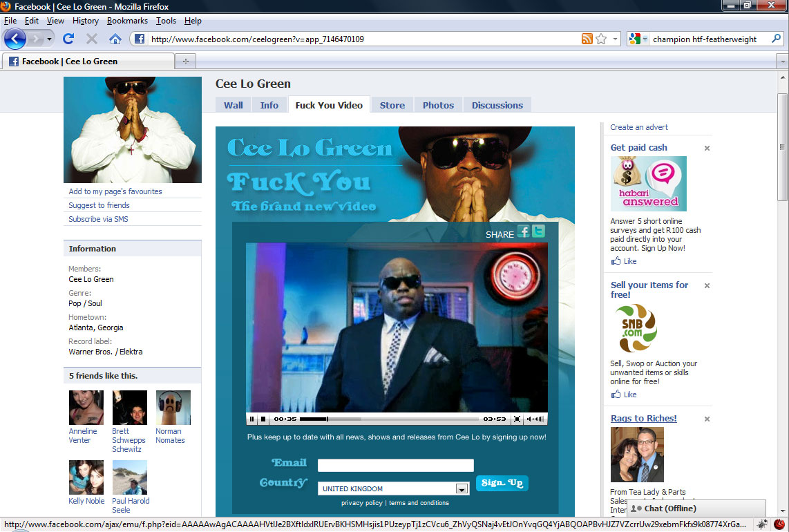Open the History menu
Screen dimensions: 789x532
pos(86,21)
